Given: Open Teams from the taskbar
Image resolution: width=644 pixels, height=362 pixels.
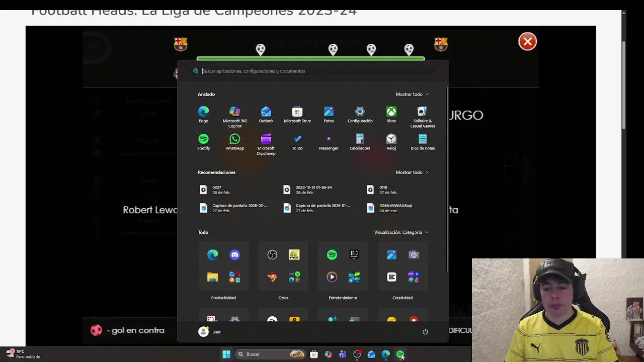Looking at the screenshot, I should 343,354.
